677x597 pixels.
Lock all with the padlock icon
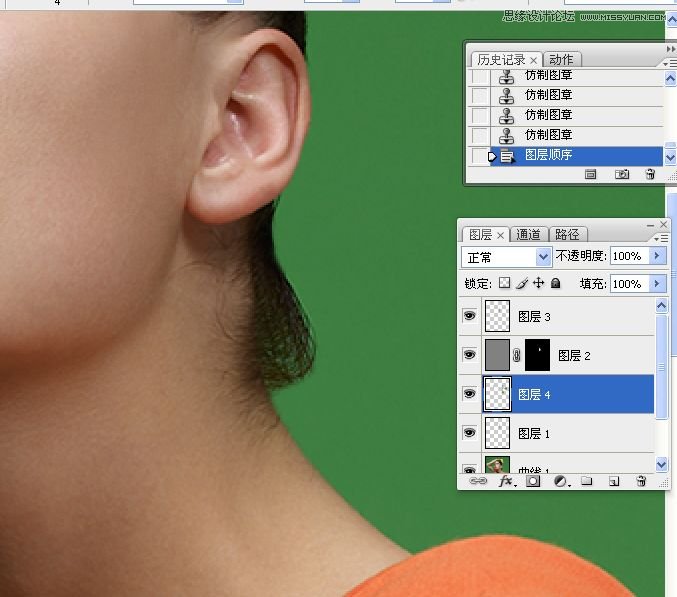pyautogui.click(x=556, y=283)
